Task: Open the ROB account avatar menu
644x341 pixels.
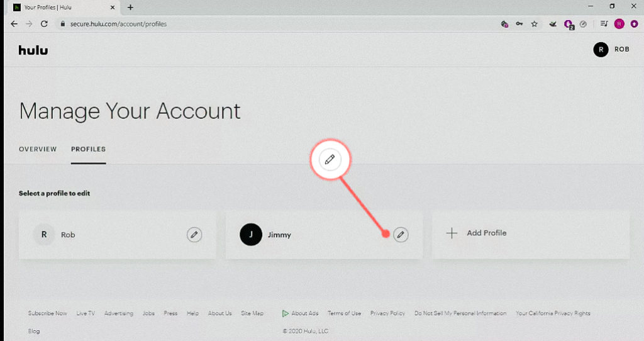Action: click(601, 50)
